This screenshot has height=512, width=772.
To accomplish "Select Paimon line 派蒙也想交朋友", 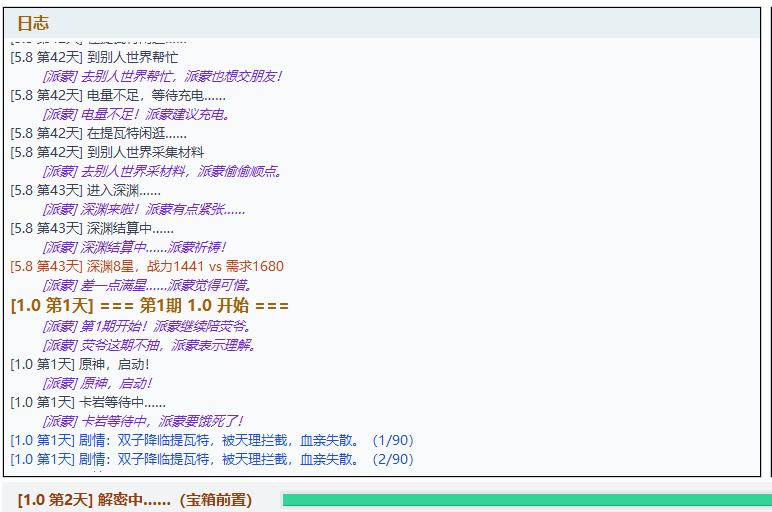I will pyautogui.click(x=162, y=76).
